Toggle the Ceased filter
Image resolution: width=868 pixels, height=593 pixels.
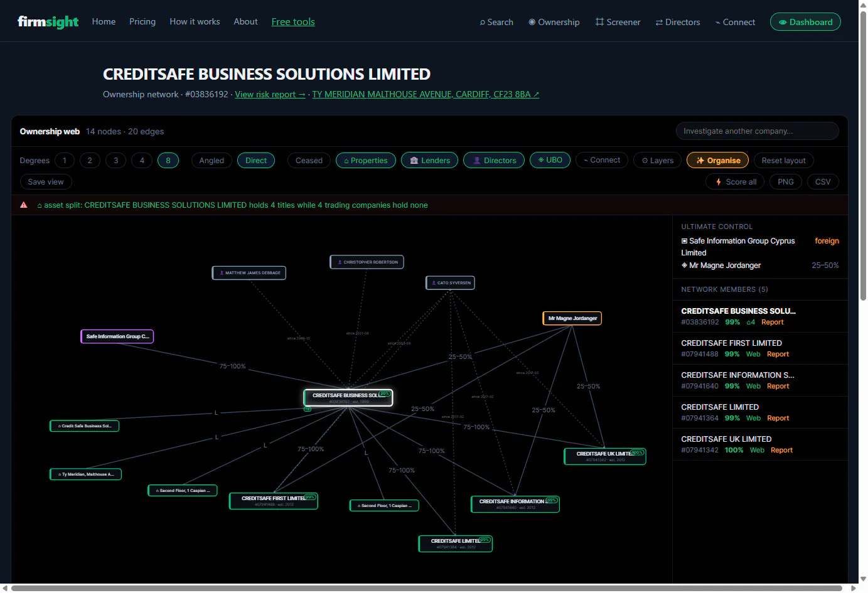click(x=309, y=161)
